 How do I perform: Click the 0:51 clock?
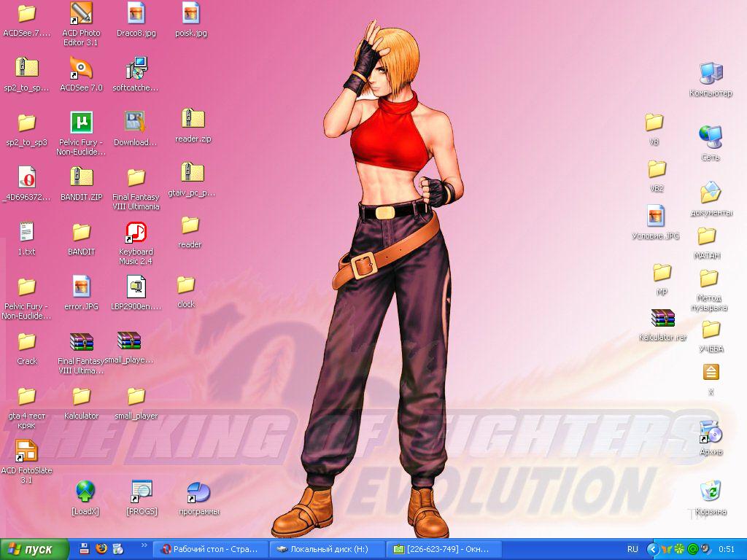pos(727,550)
